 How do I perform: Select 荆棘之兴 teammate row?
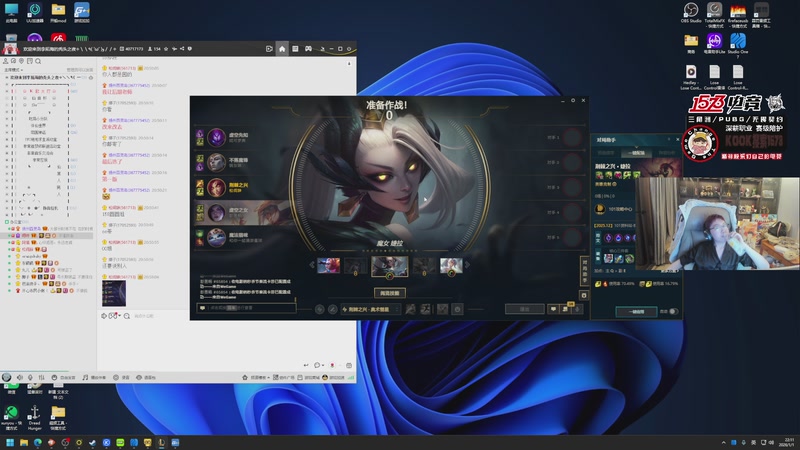point(240,187)
